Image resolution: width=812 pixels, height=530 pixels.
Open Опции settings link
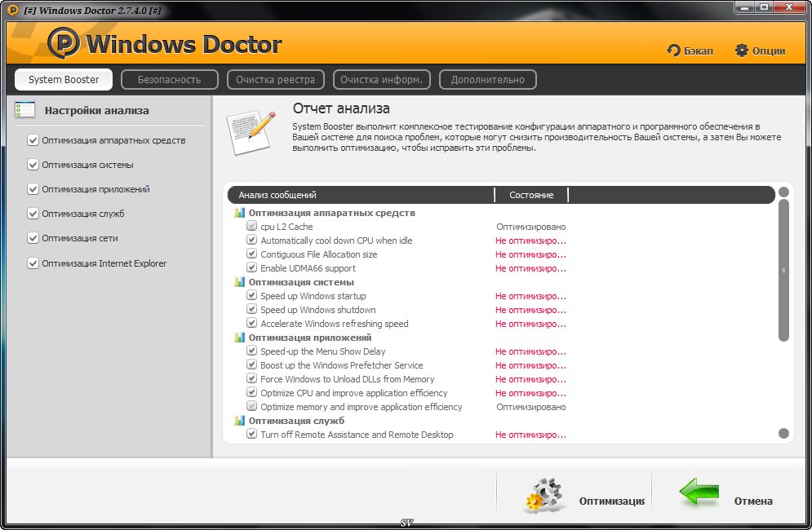pos(761,51)
